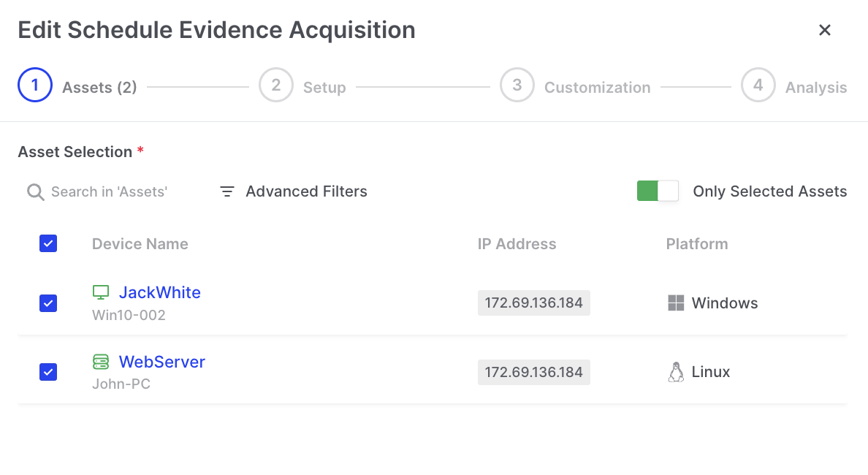
Task: Toggle the Only Selected Assets switch
Action: pyautogui.click(x=658, y=191)
